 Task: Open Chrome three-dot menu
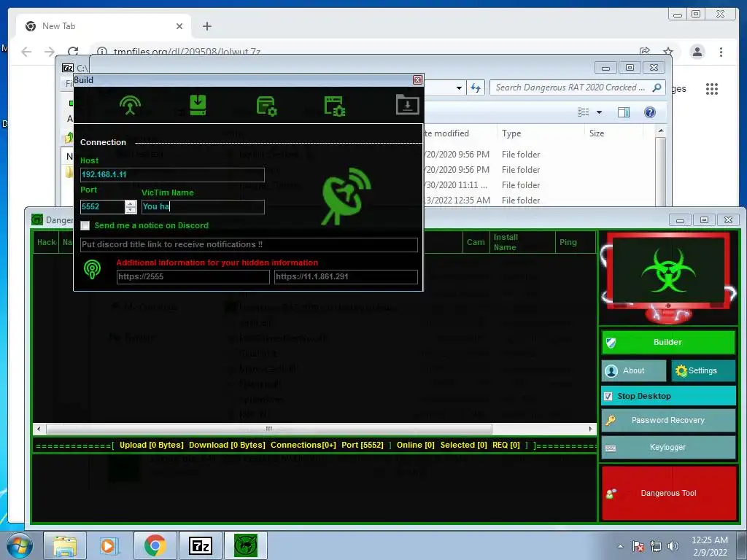pos(721,52)
